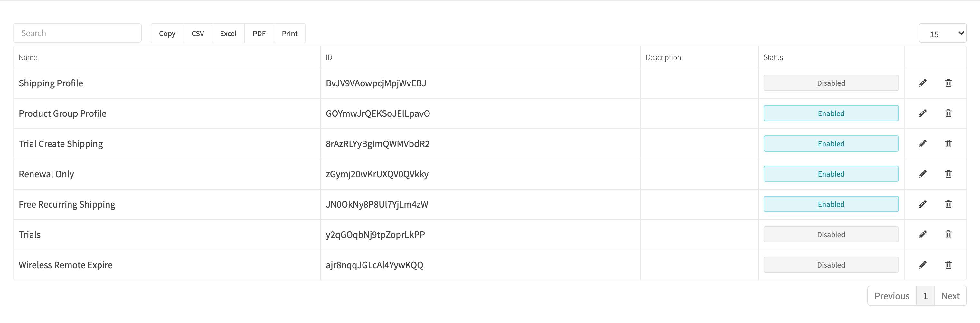Viewport: 980px width, 323px height.
Task: Open the rows-per-page dropdown showing 15
Action: pos(943,34)
